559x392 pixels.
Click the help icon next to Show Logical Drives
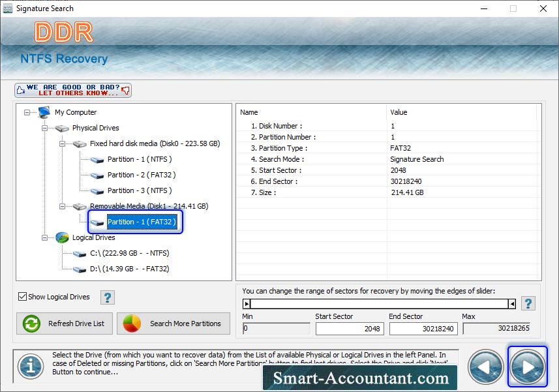[x=108, y=297]
